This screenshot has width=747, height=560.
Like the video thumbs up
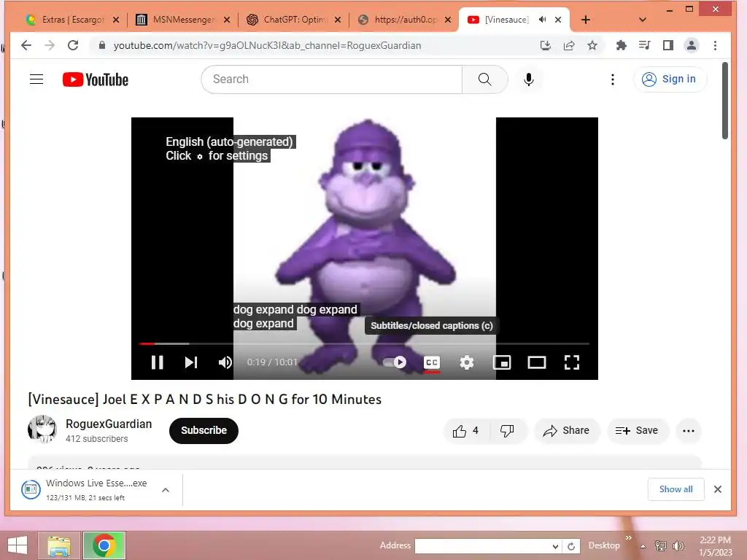465,431
